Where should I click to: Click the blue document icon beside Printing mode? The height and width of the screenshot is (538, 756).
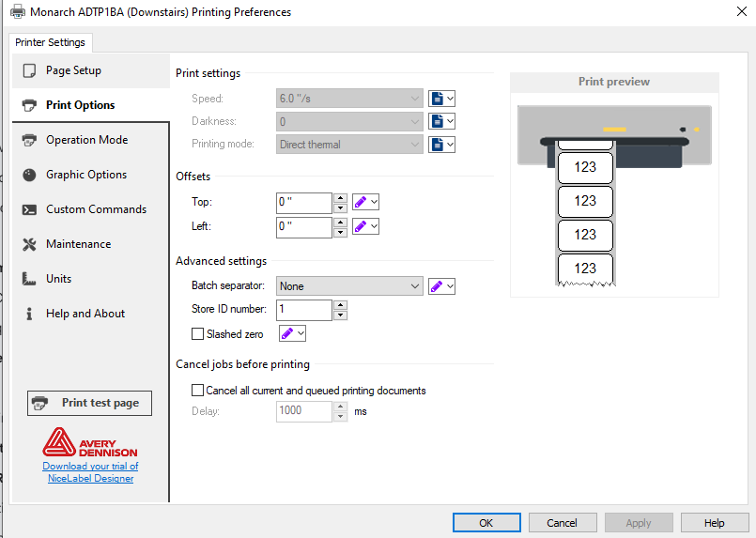(438, 145)
